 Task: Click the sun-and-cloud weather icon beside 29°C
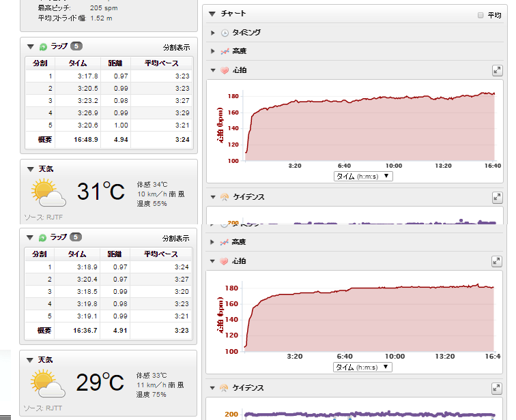(47, 383)
